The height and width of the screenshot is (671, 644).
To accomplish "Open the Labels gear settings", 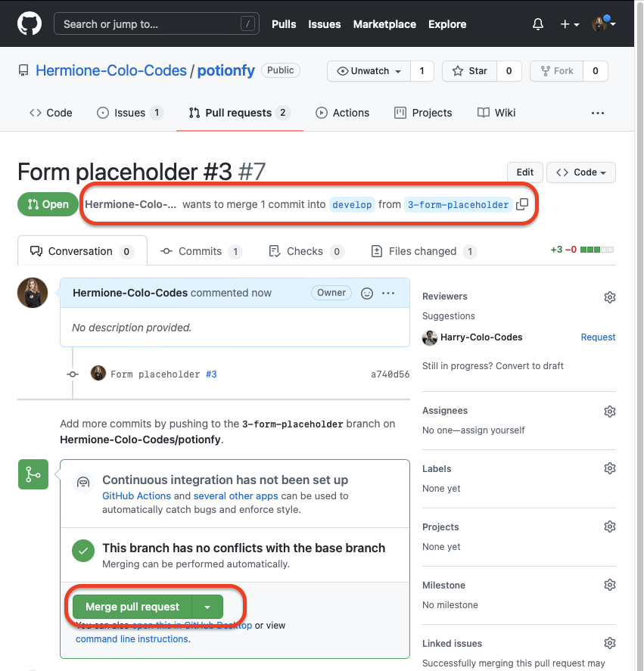I will click(609, 469).
